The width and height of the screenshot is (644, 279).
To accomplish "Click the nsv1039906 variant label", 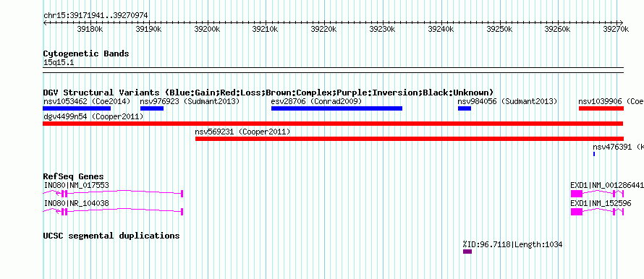I will click(x=611, y=101).
